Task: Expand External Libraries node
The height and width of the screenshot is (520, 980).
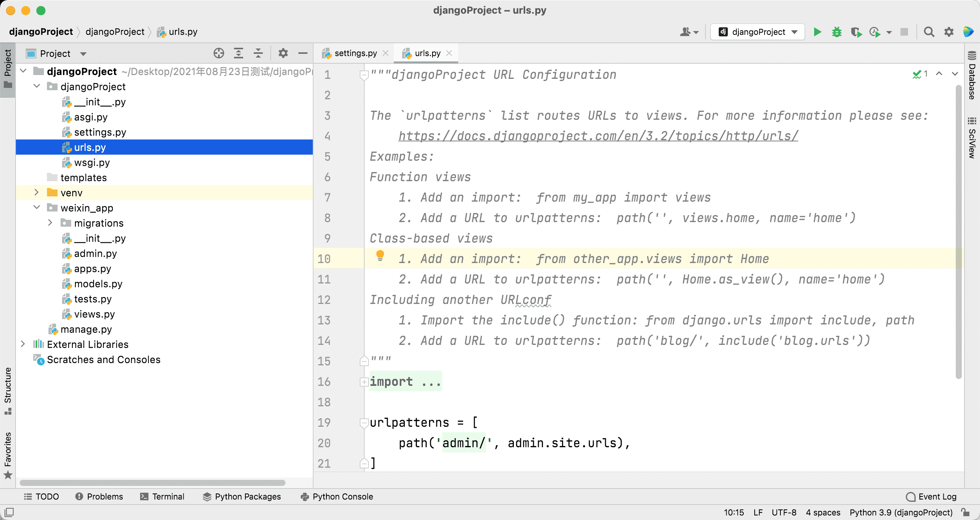Action: coord(23,344)
